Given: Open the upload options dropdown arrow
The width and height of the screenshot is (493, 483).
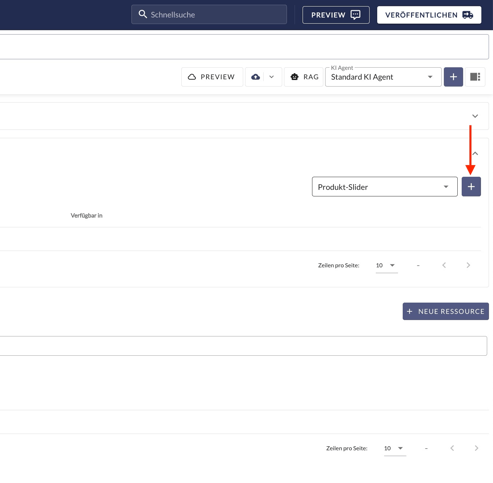Looking at the screenshot, I should [x=272, y=77].
